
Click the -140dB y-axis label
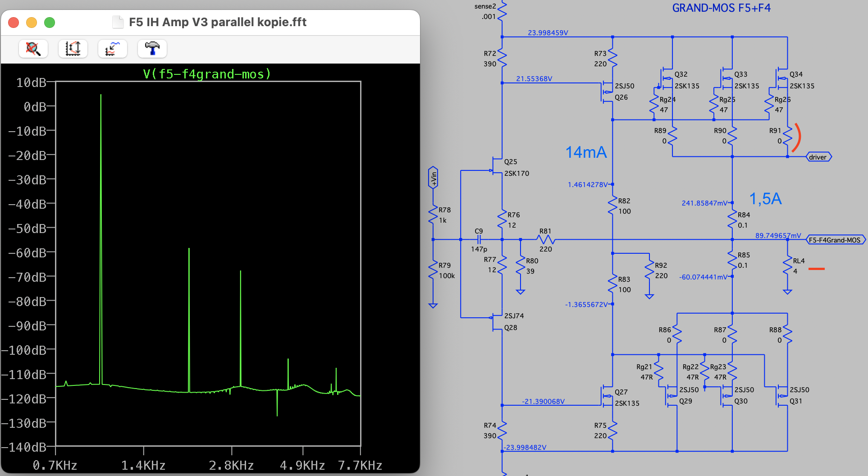24,447
